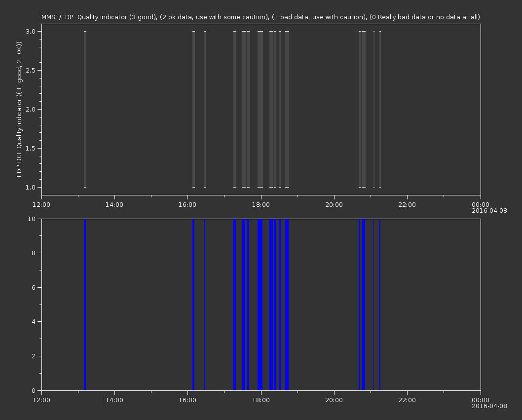Click the blue bar just after 16:00 in lower plot
This screenshot has height=420, width=522.
point(193,305)
